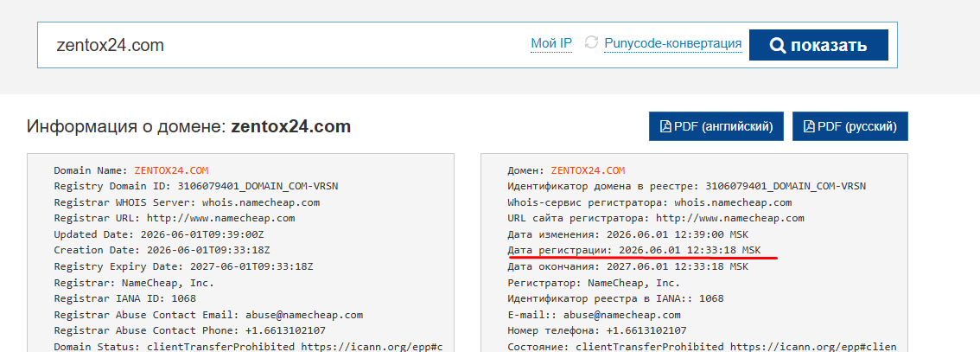Open icann.org link in Состояние row
The width and height of the screenshot is (980, 352).
point(813,346)
